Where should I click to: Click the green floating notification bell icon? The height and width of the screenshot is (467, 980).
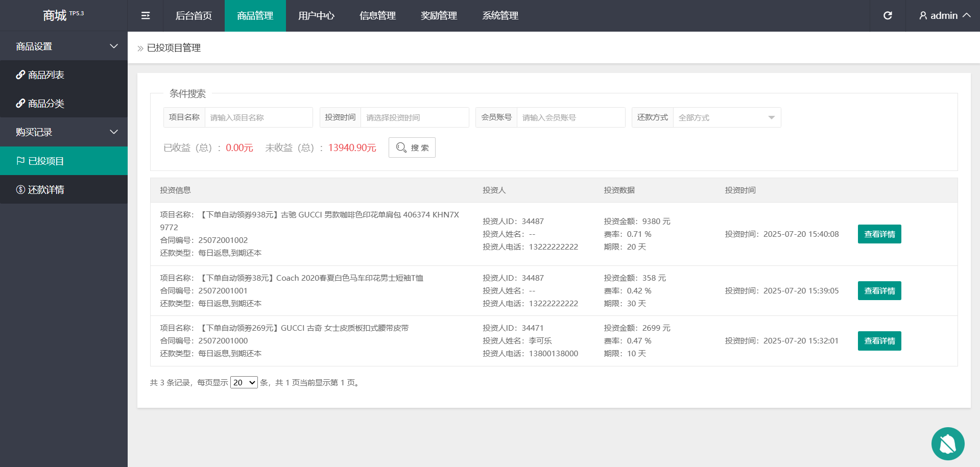tap(948, 444)
